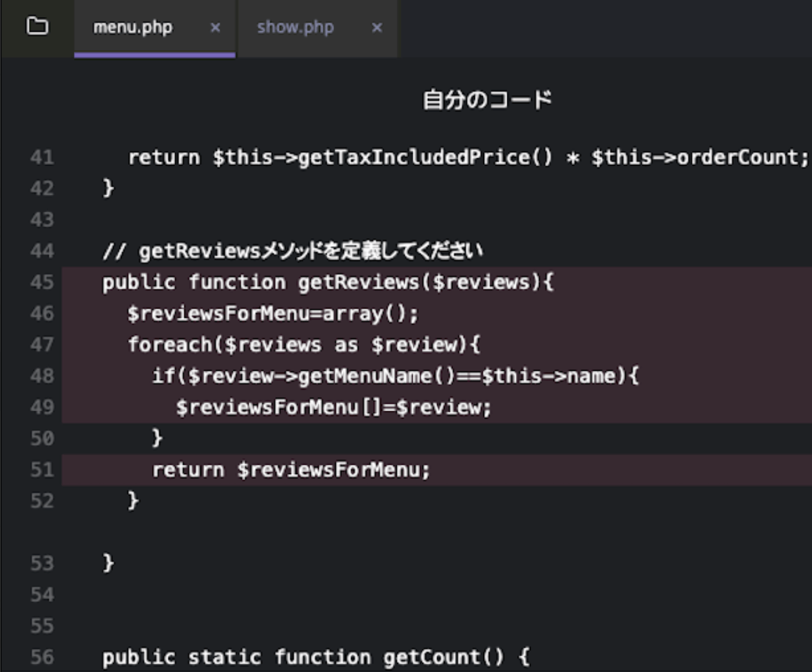Open the folder file browser icon

coord(37,26)
